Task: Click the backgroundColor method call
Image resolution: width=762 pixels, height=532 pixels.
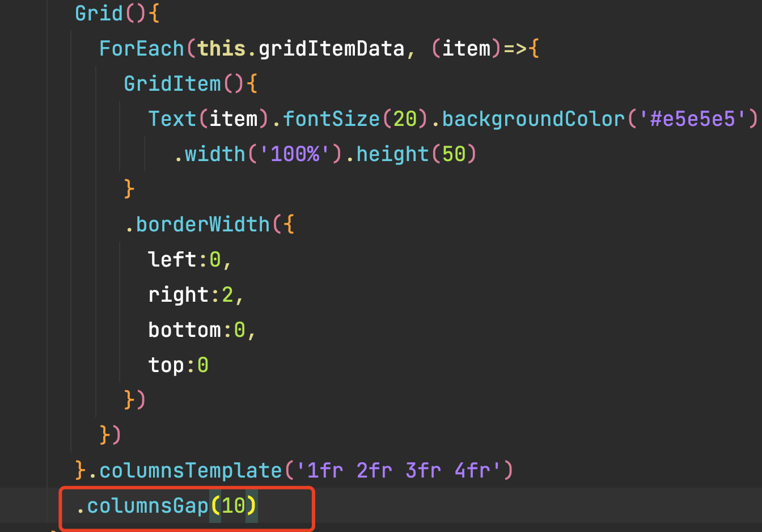Action: (x=534, y=119)
